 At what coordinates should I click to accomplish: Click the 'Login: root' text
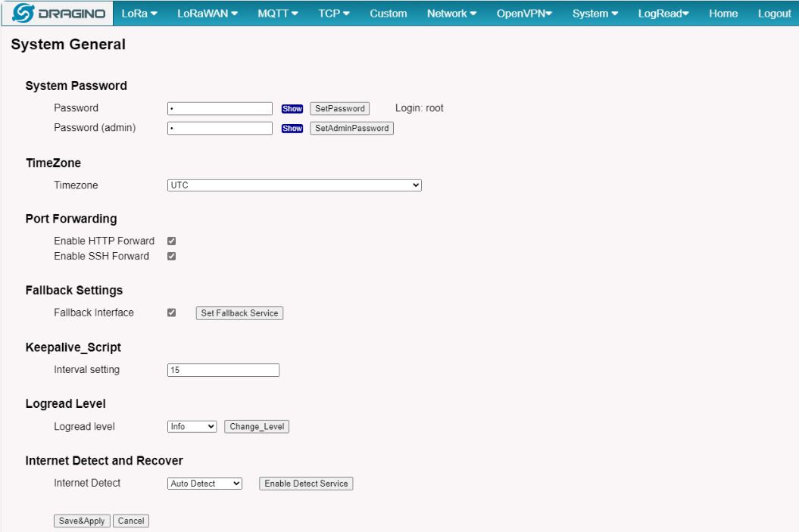click(420, 108)
